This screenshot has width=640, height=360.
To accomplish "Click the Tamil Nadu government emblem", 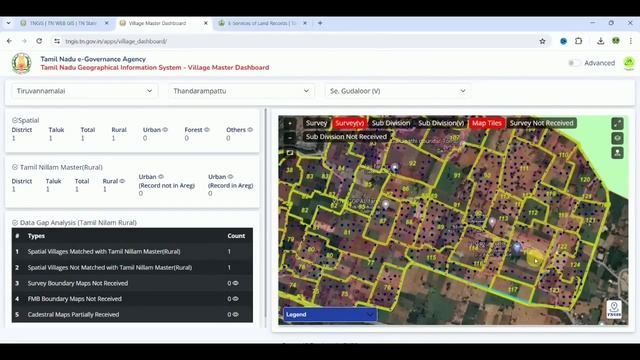I will (21, 63).
